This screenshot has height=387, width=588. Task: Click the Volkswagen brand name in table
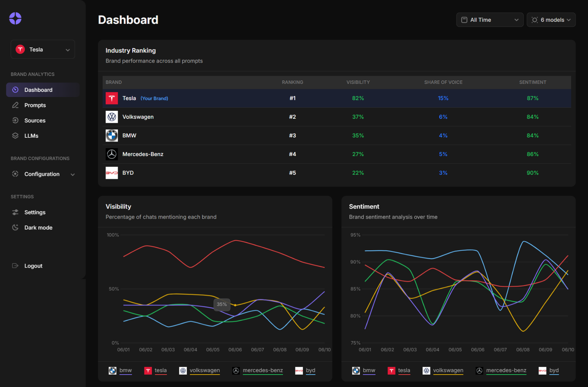(138, 117)
